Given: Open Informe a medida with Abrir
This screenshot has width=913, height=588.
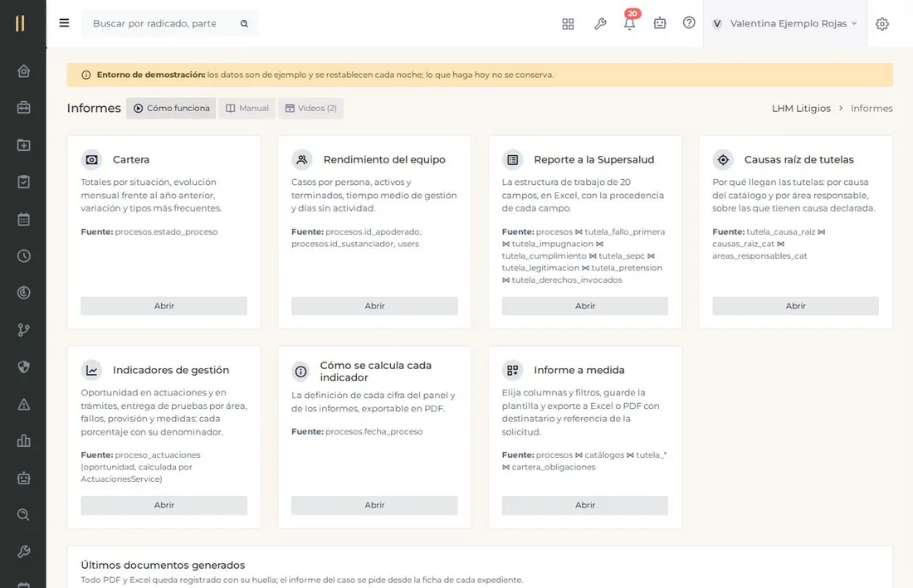Looking at the screenshot, I should tap(585, 505).
